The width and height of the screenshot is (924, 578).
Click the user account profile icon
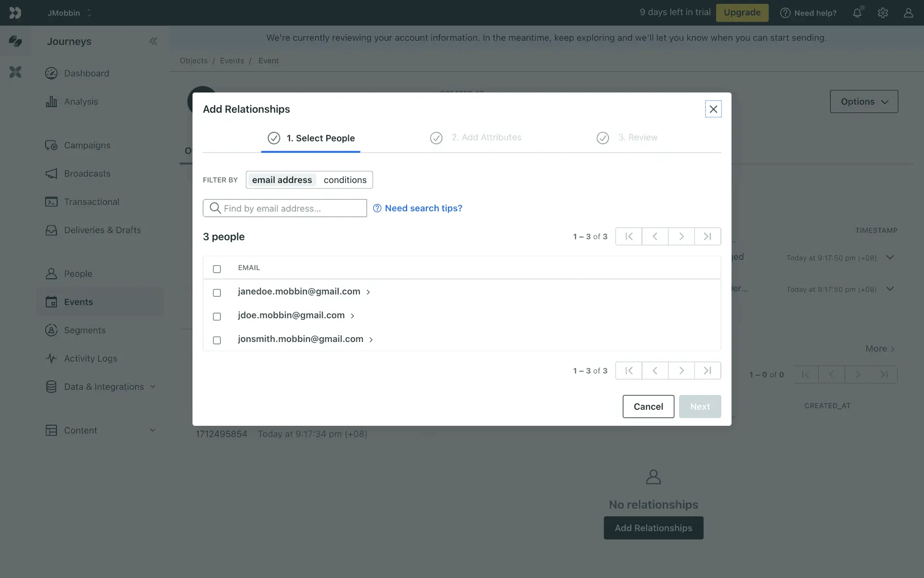[x=908, y=13]
